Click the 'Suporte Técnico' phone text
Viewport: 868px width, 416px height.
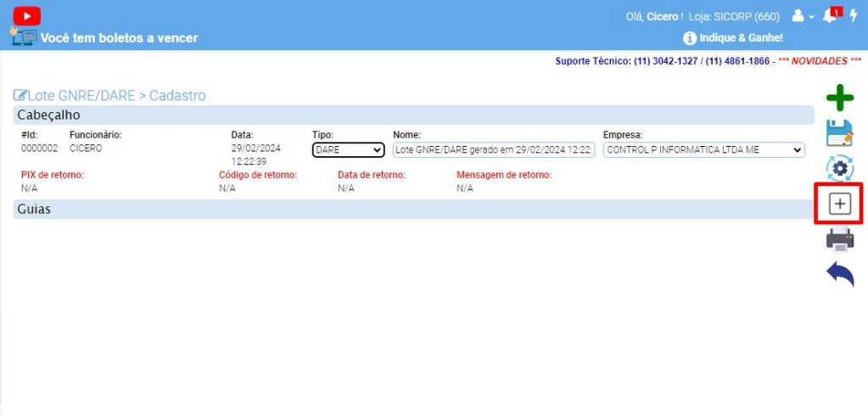(662, 61)
